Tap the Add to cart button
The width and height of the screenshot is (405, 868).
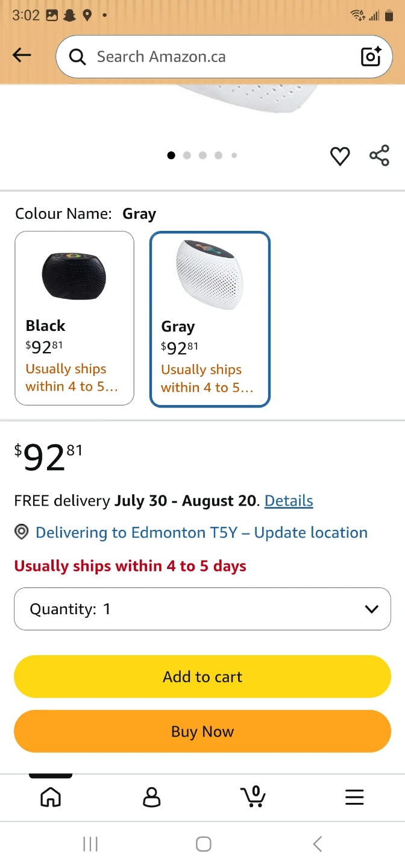[x=202, y=676]
